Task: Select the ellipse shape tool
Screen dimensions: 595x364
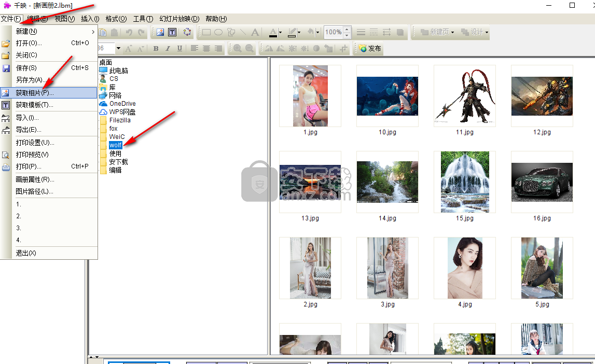Action: 218,32
